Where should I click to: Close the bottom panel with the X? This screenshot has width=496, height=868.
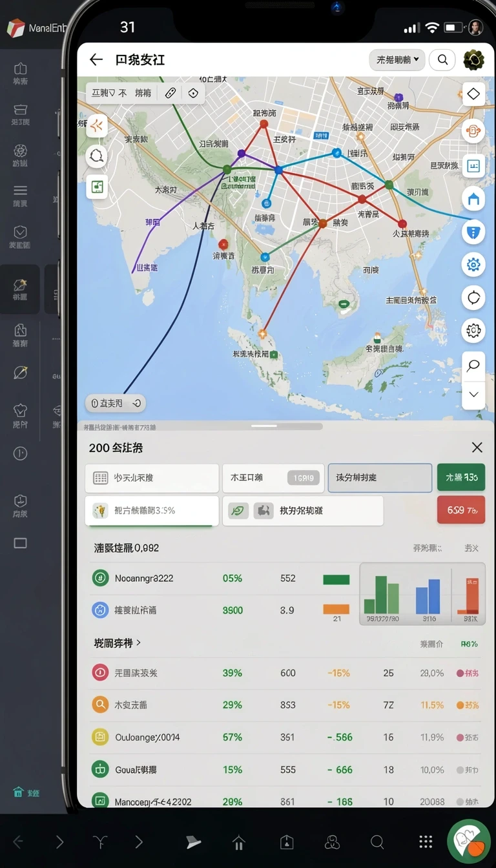click(x=477, y=447)
